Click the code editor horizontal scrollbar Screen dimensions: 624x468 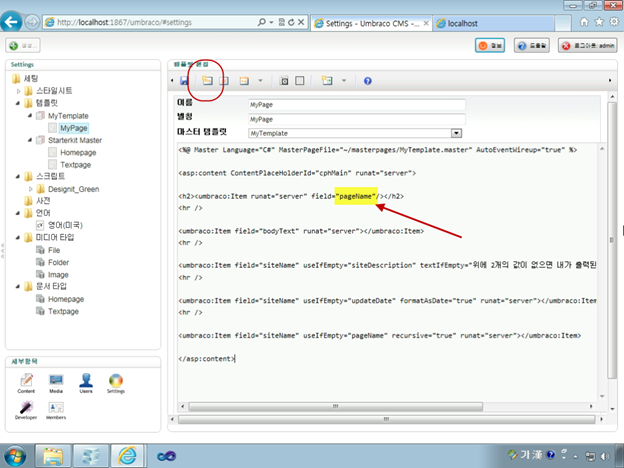tap(335, 406)
